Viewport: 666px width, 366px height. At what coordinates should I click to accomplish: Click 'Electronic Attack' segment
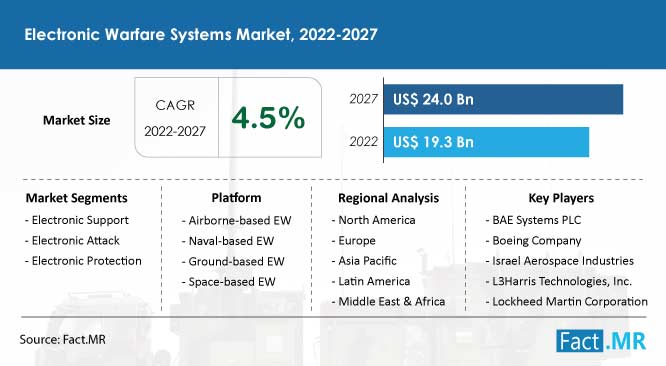click(x=76, y=241)
